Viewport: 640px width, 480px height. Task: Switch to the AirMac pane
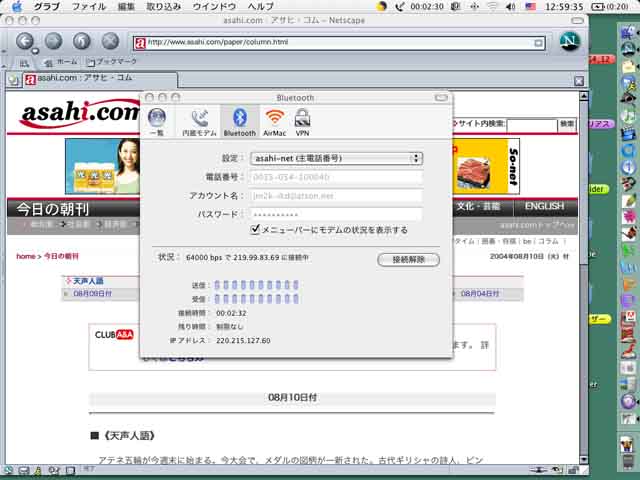click(x=274, y=122)
